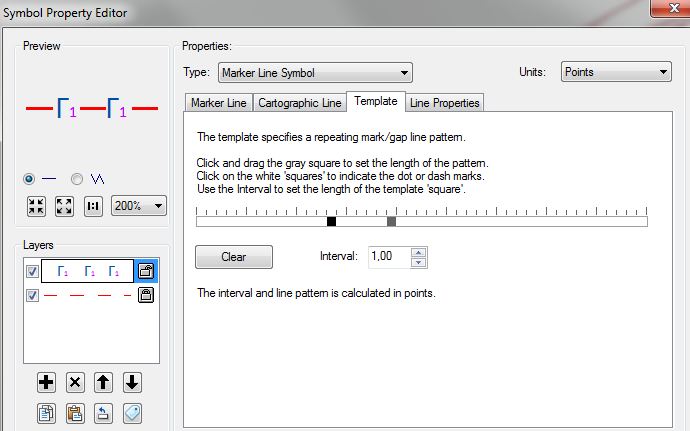Screen dimensions: 690x431
Task: Decrease Interval with the down spinner arrow
Action: pos(418,262)
